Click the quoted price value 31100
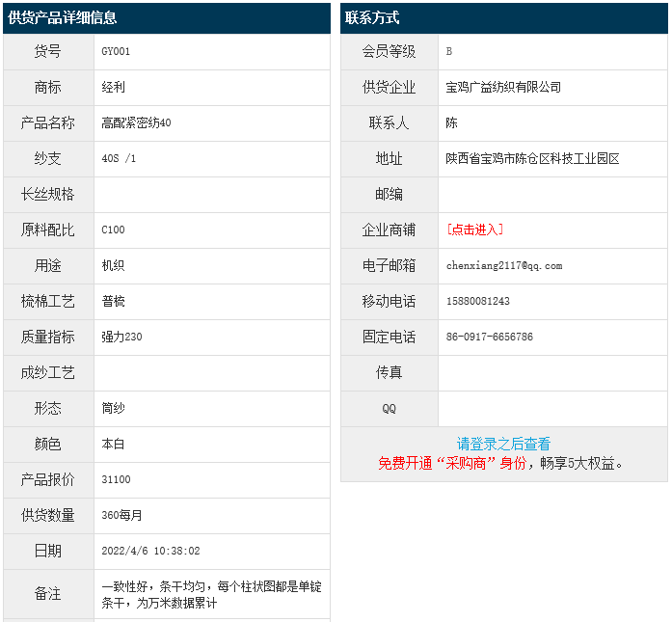The image size is (672, 622). coord(116,479)
